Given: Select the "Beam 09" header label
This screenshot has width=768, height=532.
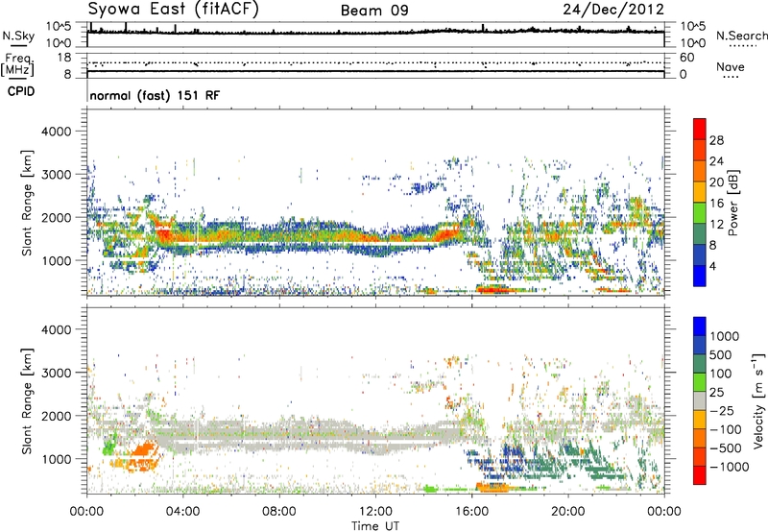Looking at the screenshot, I should (374, 11).
